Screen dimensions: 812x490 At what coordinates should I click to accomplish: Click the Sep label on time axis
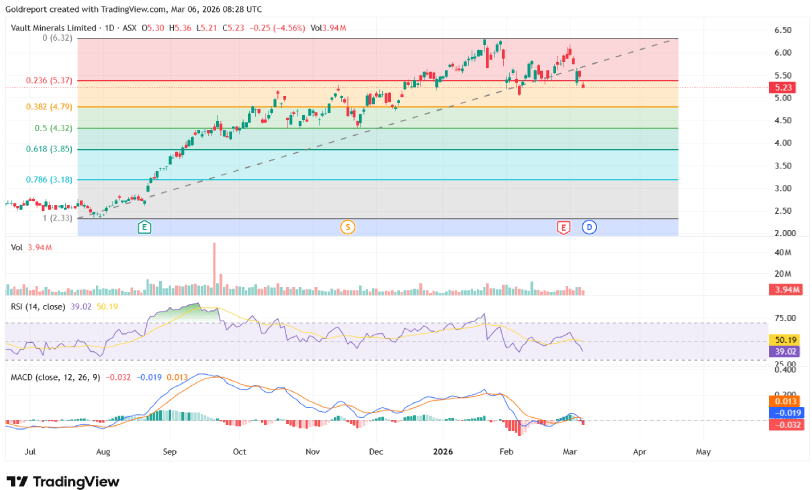168,452
